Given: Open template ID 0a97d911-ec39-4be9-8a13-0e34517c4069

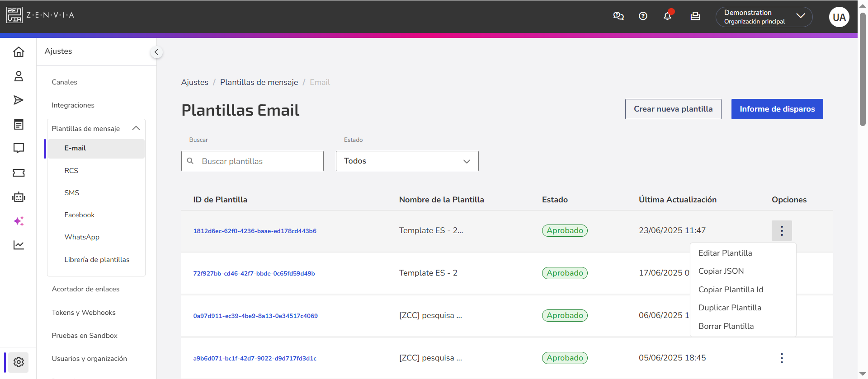Looking at the screenshot, I should [x=255, y=316].
